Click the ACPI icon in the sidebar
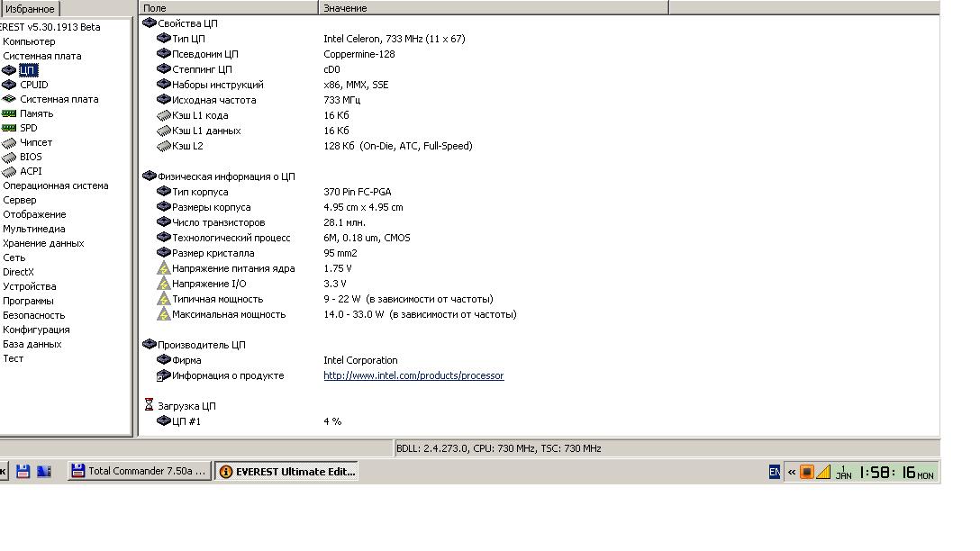The height and width of the screenshot is (551, 980). (x=9, y=171)
